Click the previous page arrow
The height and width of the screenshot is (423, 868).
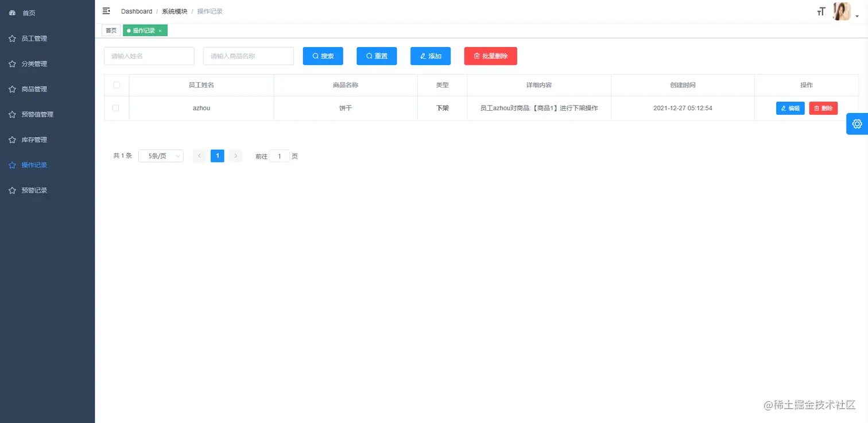(199, 156)
